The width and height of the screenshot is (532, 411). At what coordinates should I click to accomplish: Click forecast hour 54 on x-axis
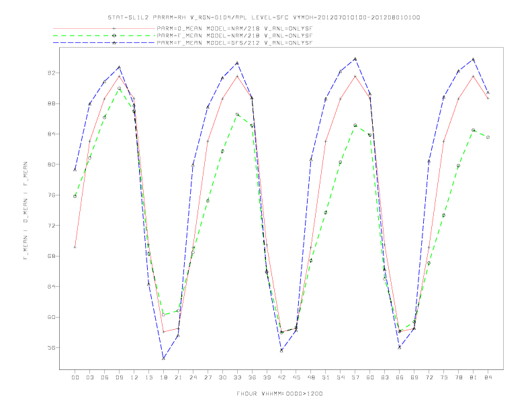click(x=341, y=377)
